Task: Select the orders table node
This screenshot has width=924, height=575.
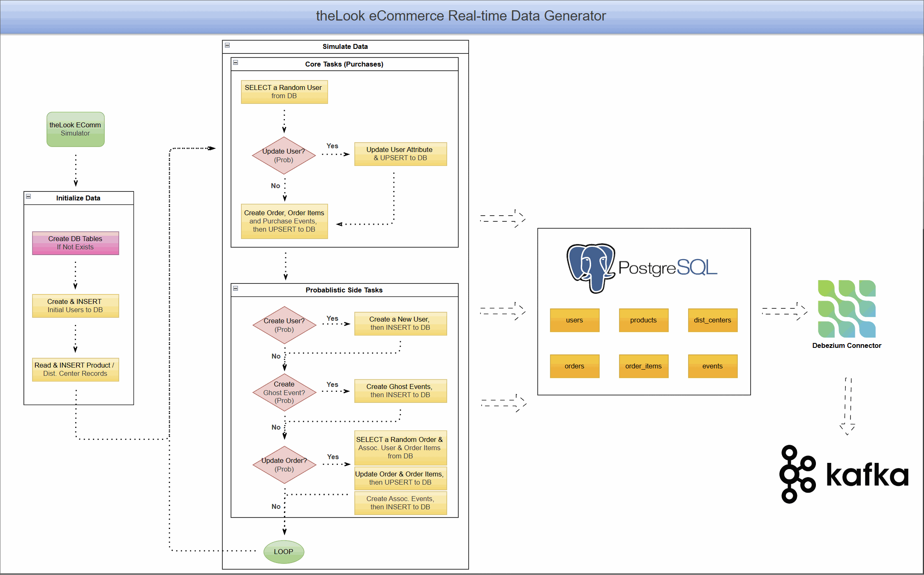Action: coord(574,366)
